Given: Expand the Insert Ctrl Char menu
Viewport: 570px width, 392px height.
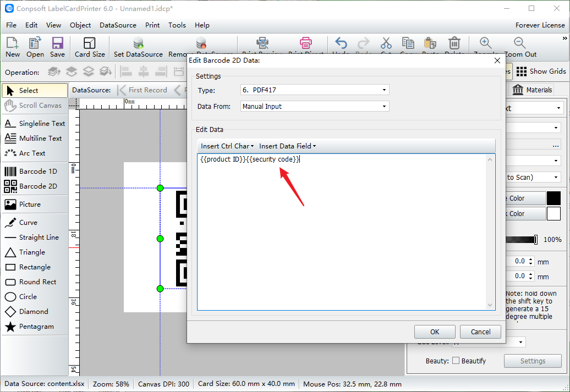Looking at the screenshot, I should pyautogui.click(x=227, y=146).
